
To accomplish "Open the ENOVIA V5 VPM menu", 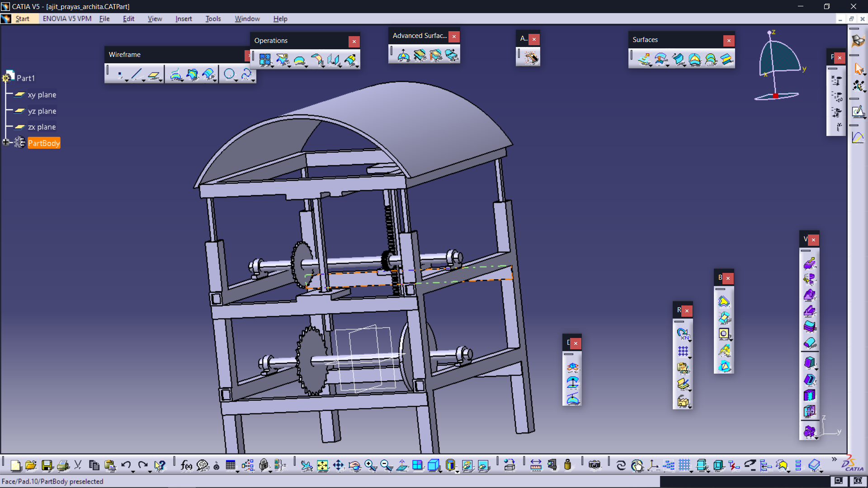I will click(67, 19).
